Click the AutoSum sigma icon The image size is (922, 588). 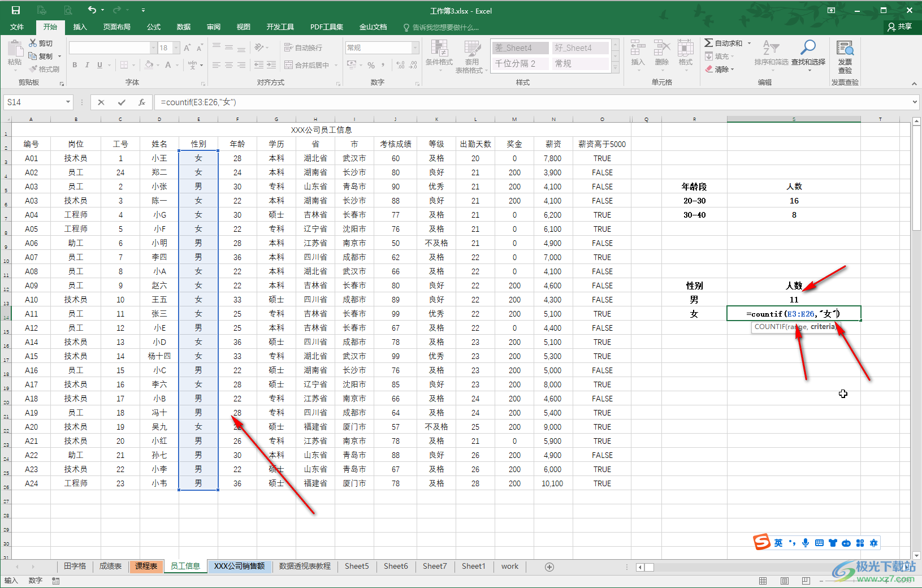click(709, 43)
